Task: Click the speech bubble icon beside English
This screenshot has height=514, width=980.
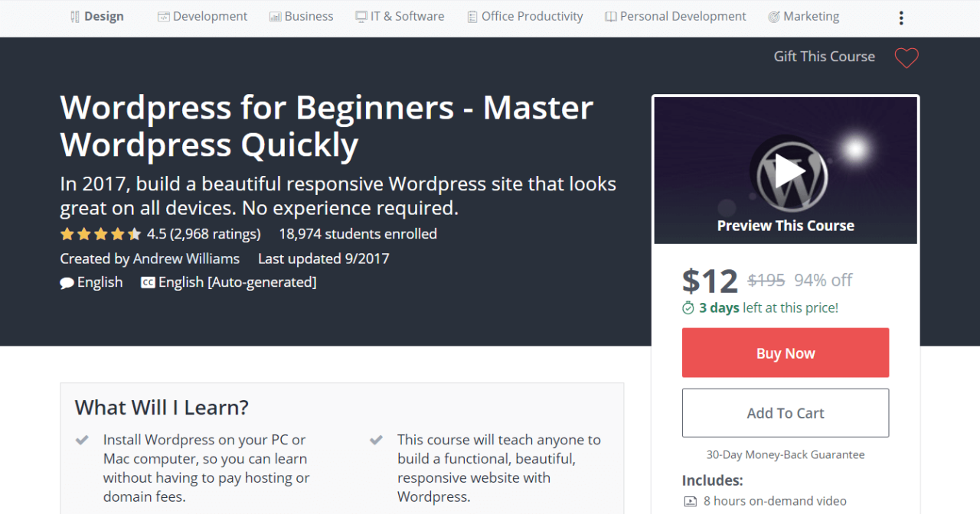Action: click(67, 282)
